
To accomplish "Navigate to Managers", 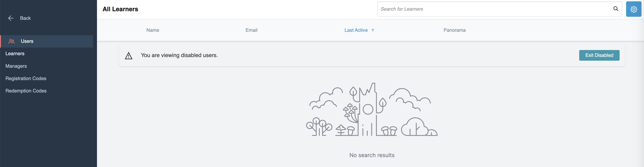I will (x=16, y=66).
